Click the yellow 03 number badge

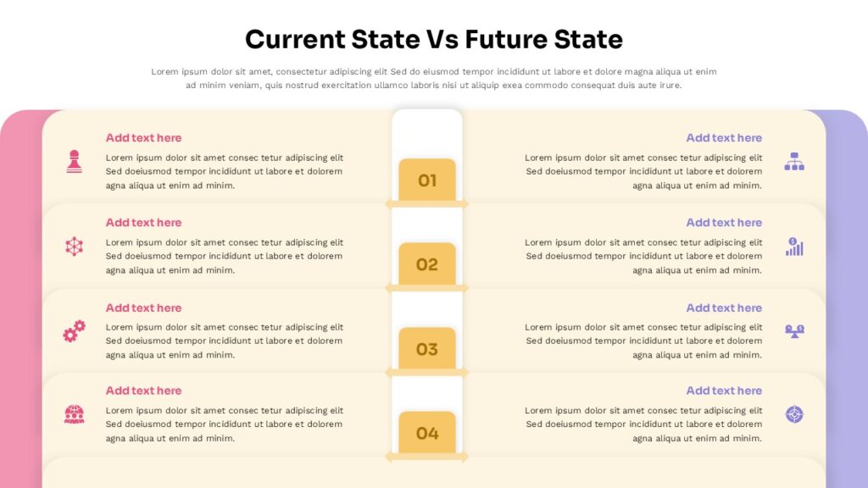(427, 349)
